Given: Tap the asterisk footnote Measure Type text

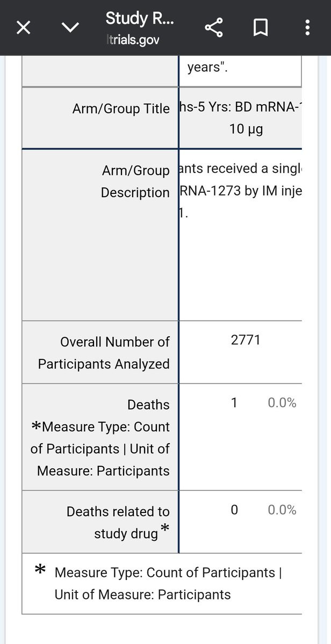Looking at the screenshot, I should pos(168,583).
